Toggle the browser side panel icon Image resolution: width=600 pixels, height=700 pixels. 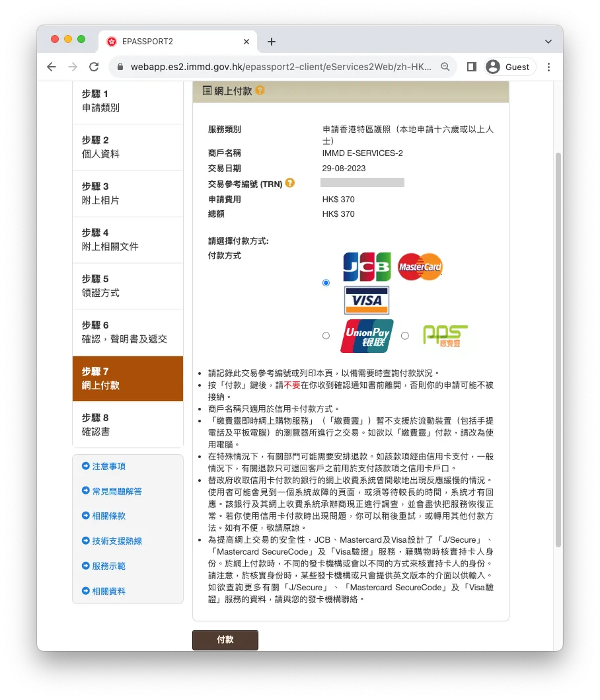[x=471, y=67]
